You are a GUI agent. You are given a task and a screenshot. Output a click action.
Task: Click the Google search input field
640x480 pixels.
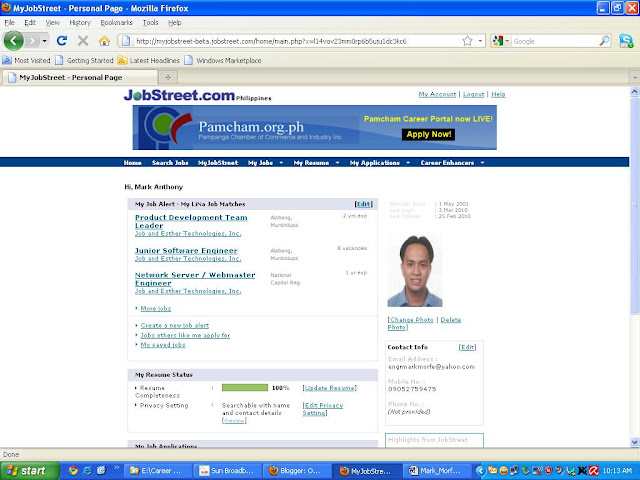point(555,41)
